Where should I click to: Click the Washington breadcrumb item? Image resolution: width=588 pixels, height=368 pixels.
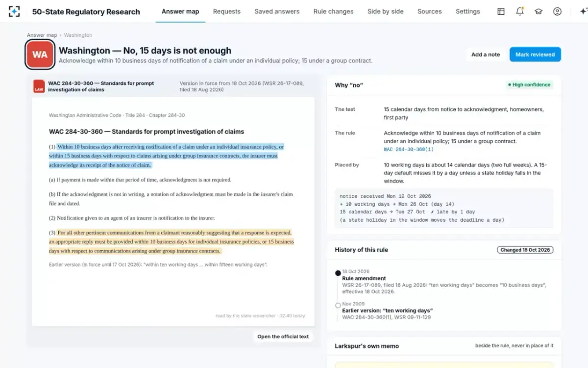coord(78,35)
